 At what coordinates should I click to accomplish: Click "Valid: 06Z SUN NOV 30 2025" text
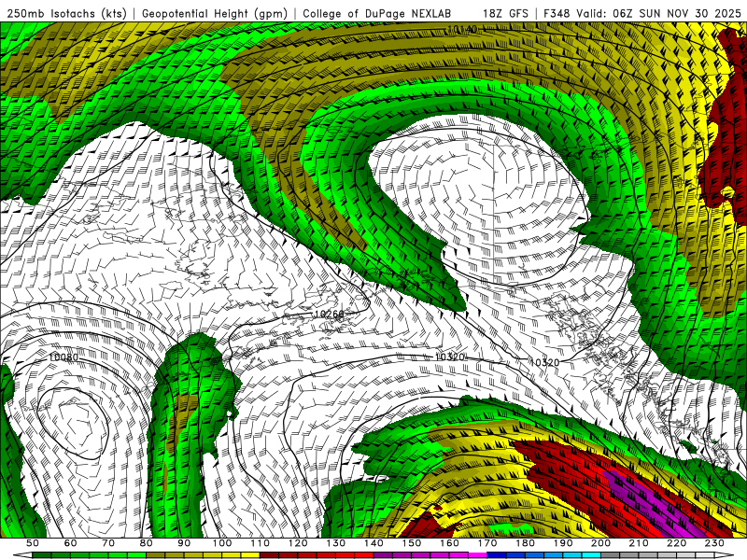pyautogui.click(x=659, y=13)
